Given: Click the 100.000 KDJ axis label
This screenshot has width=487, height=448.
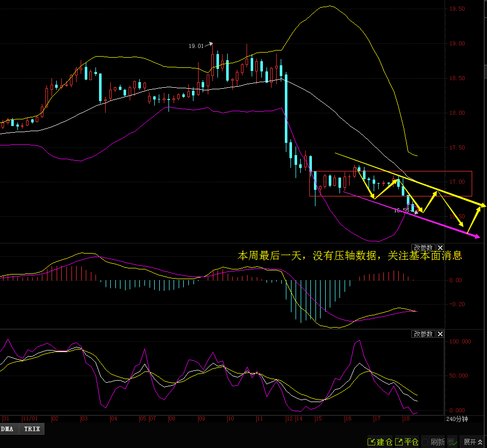Looking at the screenshot, I should (x=460, y=341).
